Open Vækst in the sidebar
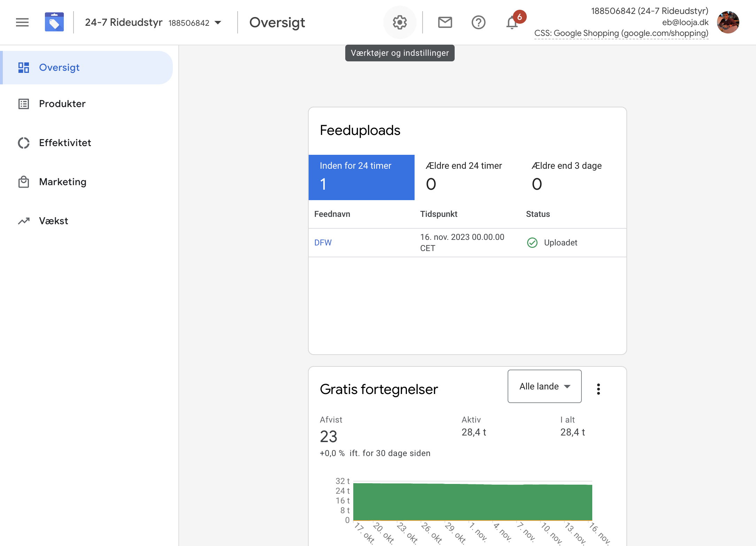The width and height of the screenshot is (756, 546). click(86, 221)
